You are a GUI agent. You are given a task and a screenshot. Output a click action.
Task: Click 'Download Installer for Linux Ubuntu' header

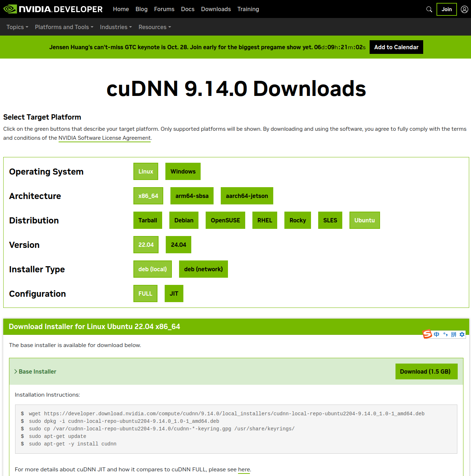94,327
